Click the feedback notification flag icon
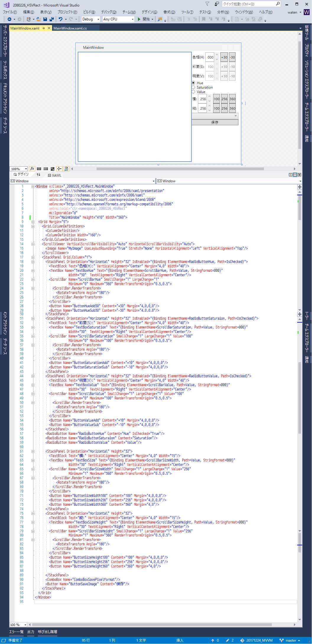Image resolution: width=312 pixels, height=644 pixels. pyautogui.click(x=207, y=4)
